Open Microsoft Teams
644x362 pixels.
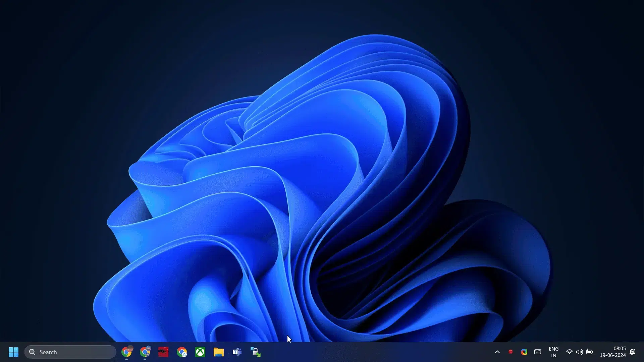(x=237, y=352)
